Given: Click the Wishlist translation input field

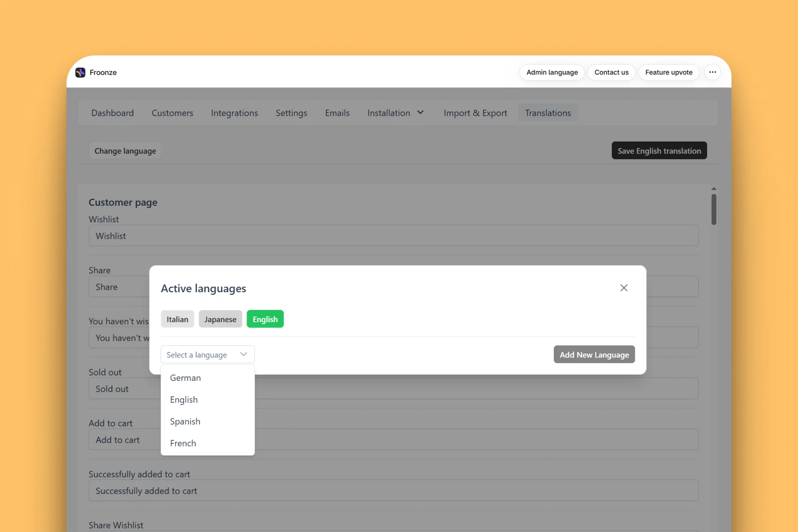Looking at the screenshot, I should click(394, 236).
